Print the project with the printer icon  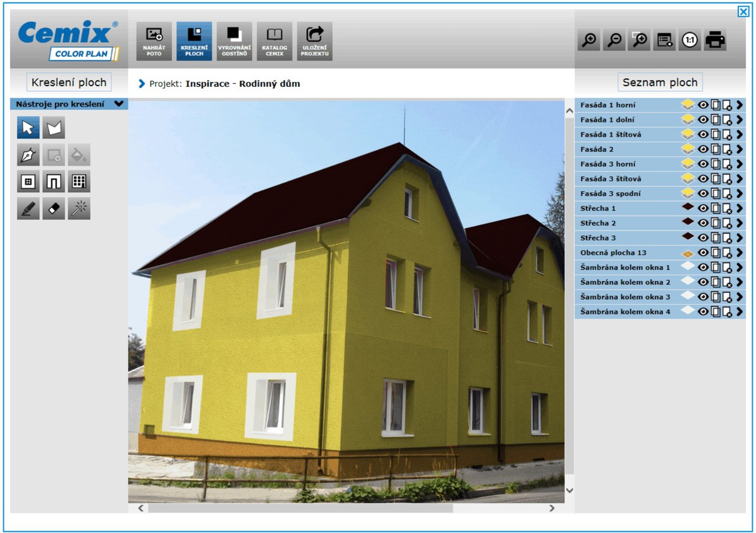(x=715, y=40)
